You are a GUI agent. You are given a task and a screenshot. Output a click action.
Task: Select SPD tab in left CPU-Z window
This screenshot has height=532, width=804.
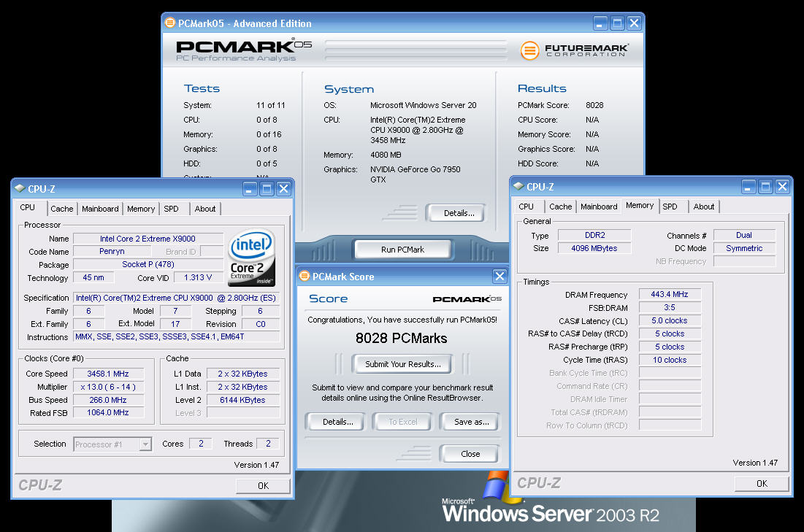point(172,209)
